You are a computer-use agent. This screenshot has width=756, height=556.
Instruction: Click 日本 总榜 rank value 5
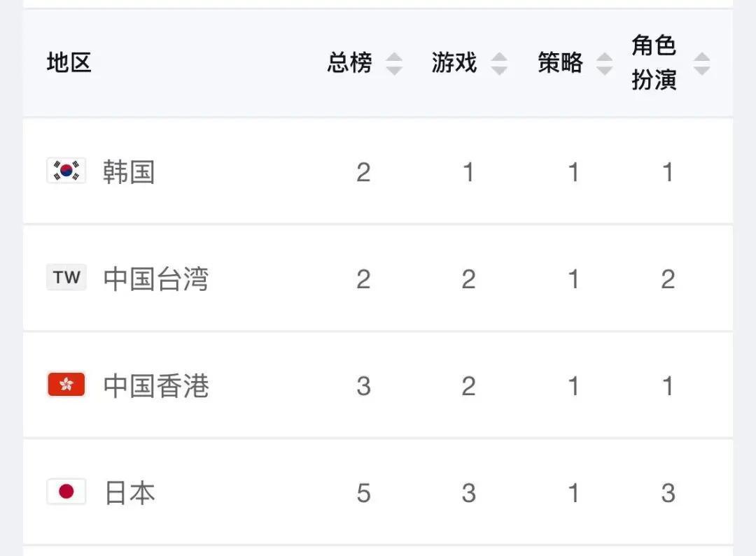click(363, 493)
